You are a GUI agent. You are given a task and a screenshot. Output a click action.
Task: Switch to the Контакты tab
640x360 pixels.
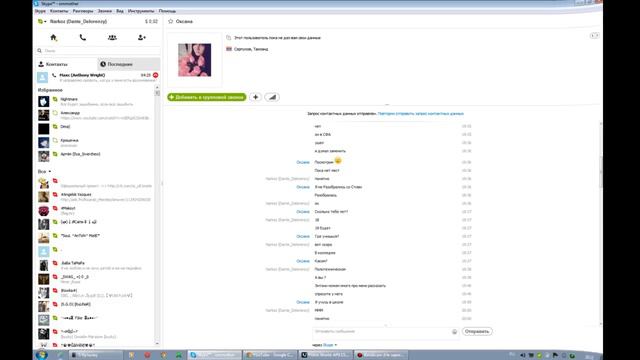pyautogui.click(x=67, y=64)
